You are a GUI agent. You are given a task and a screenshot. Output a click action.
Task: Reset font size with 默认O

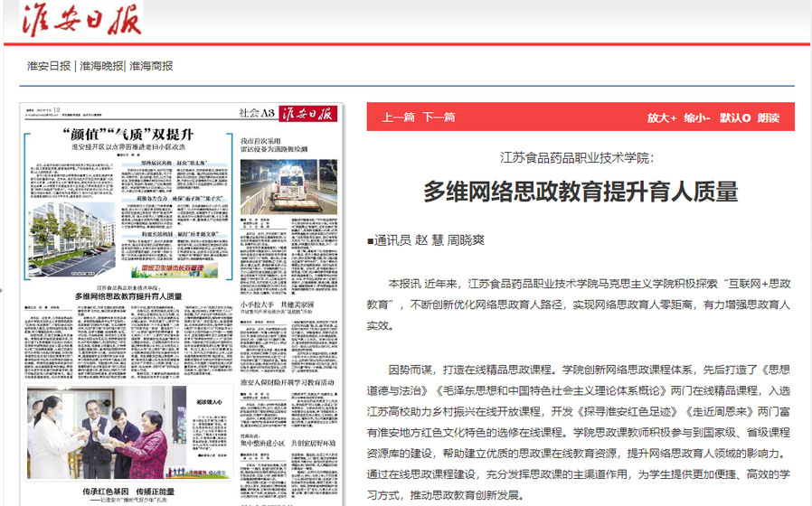click(735, 117)
